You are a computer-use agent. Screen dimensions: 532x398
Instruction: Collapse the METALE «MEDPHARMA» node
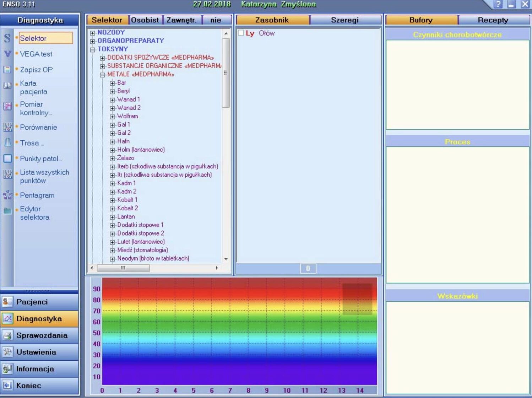(x=102, y=75)
